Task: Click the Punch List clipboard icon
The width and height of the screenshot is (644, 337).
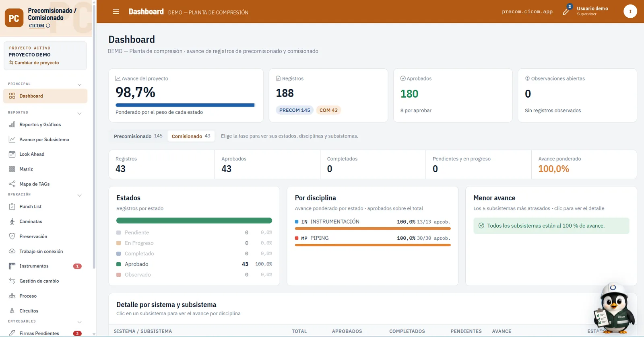Action: pos(12,207)
